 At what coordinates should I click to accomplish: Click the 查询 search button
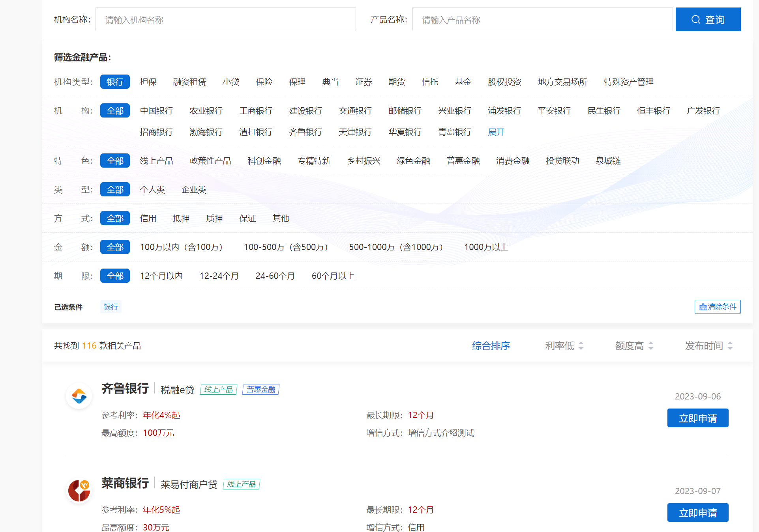(x=708, y=19)
